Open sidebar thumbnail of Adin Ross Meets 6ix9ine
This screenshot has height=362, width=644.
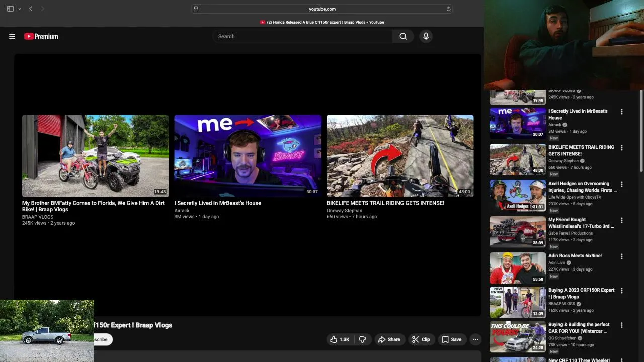[x=518, y=267]
